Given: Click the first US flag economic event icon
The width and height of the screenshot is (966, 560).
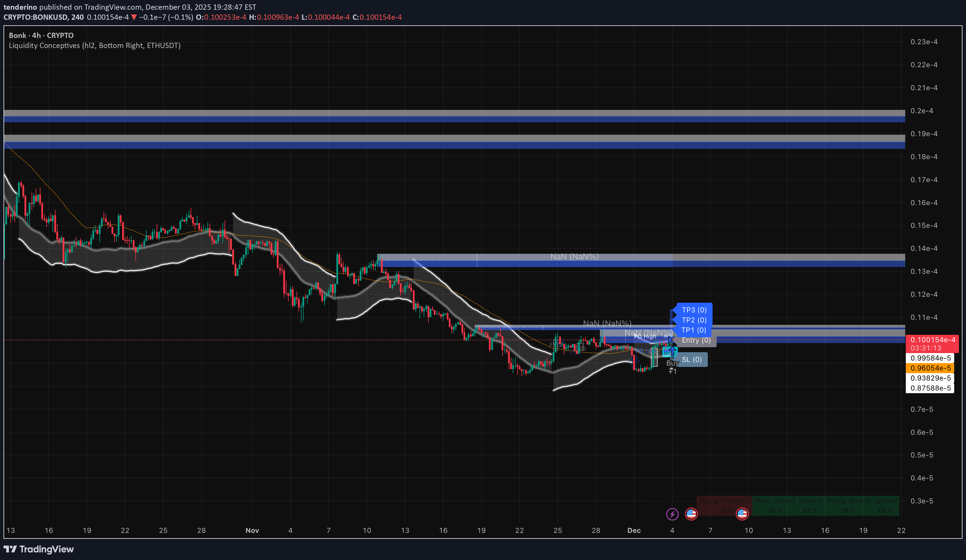Looking at the screenshot, I should 691,514.
